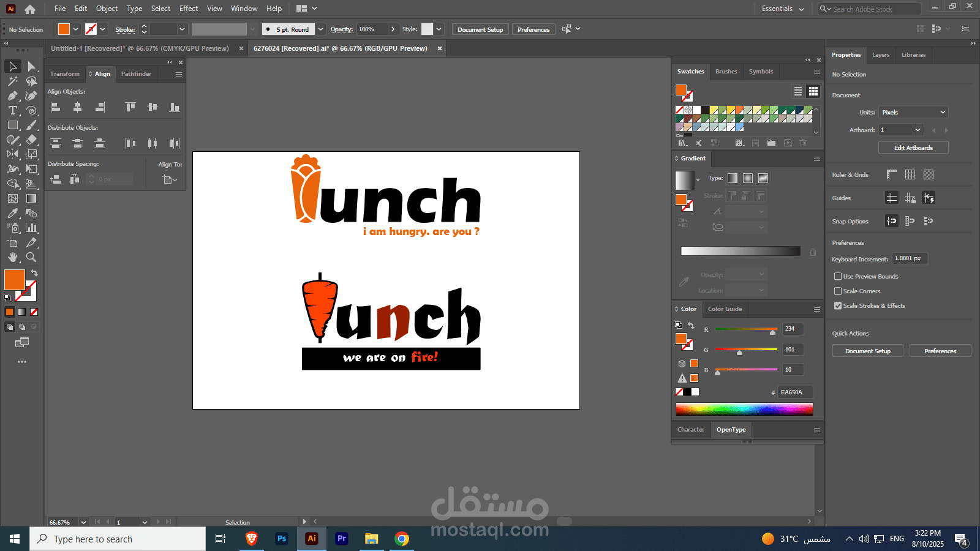The image size is (980, 551).
Task: Enable Use Preview Bounds checkbox
Action: coord(838,277)
